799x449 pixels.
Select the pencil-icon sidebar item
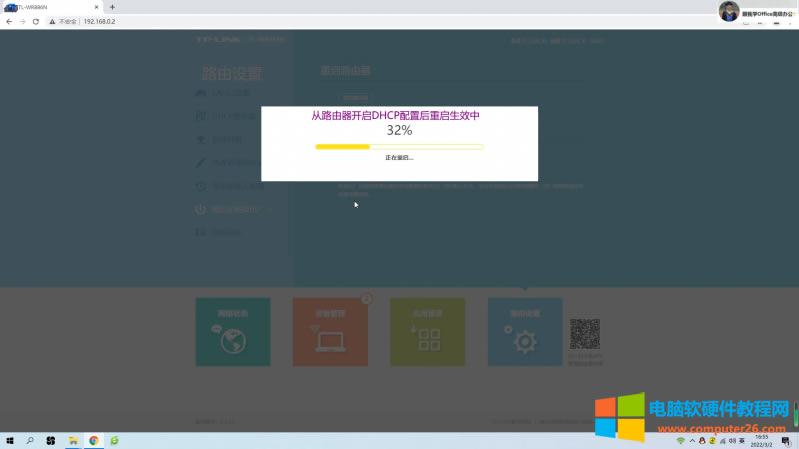tap(228, 163)
